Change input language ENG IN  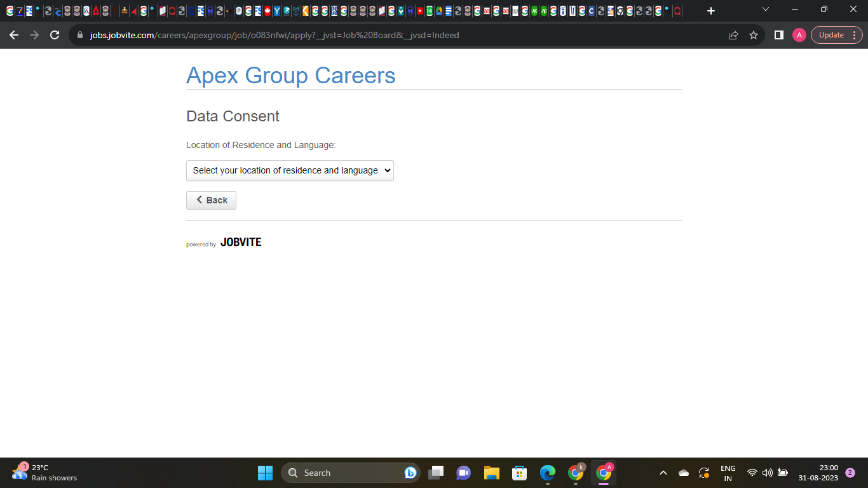pos(728,473)
